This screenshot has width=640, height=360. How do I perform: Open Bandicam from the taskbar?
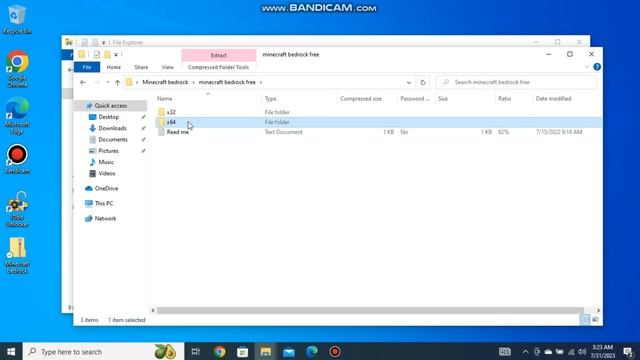point(335,351)
